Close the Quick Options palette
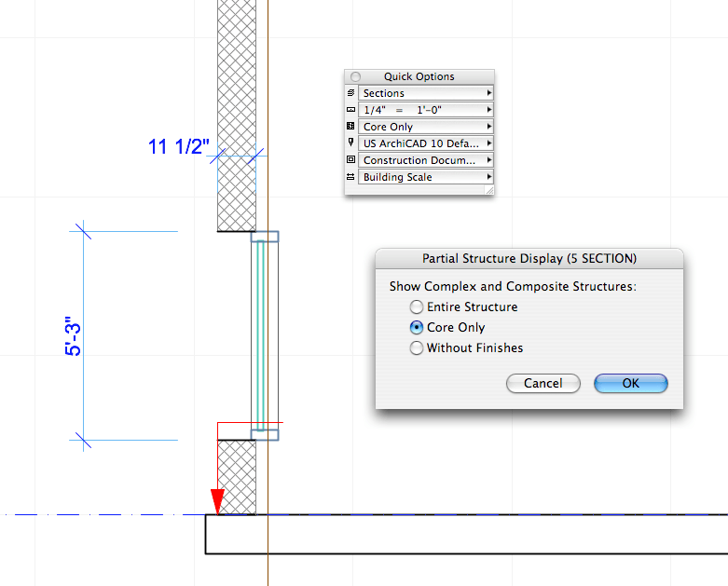The image size is (728, 586). [356, 76]
